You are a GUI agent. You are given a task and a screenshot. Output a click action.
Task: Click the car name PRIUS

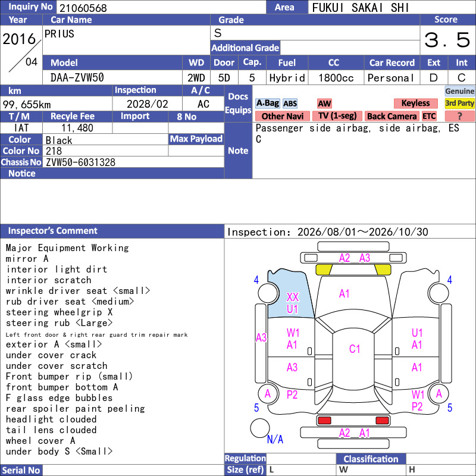tap(59, 34)
